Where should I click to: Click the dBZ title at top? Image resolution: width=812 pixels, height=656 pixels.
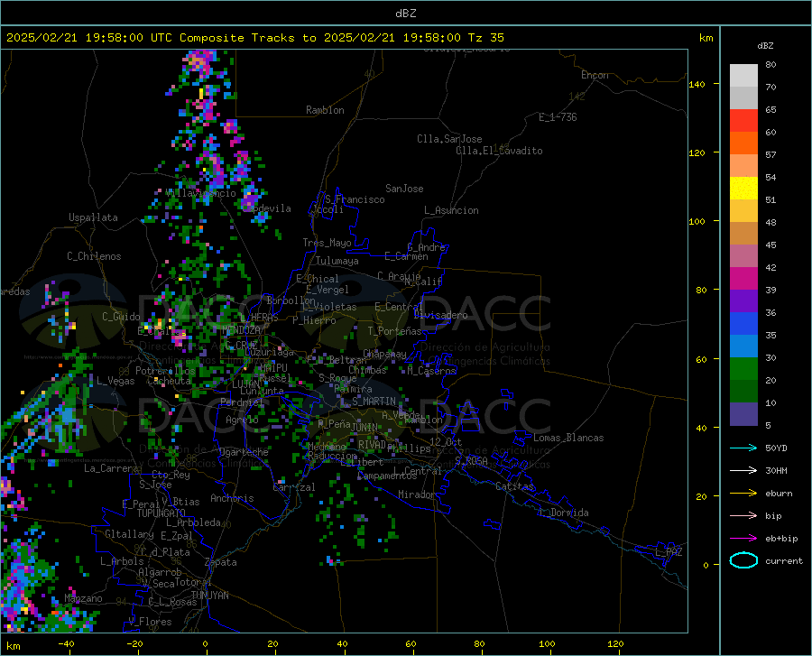(405, 14)
